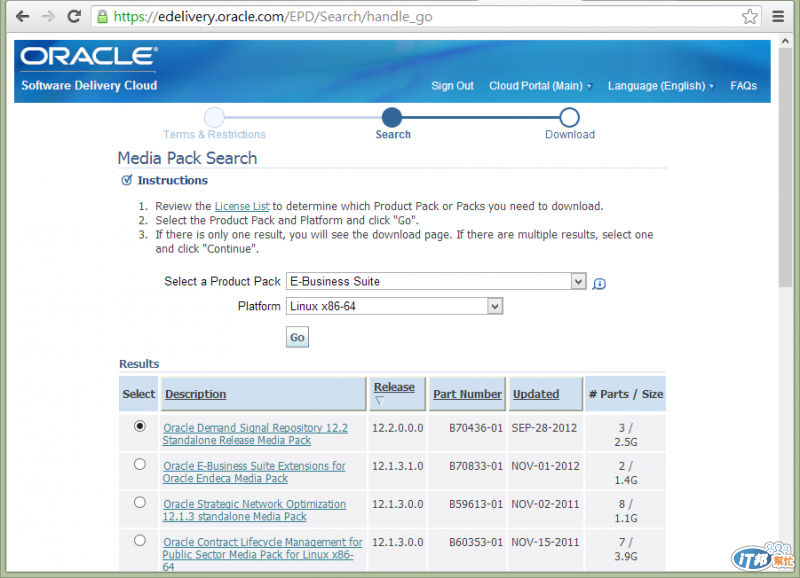This screenshot has width=800, height=578.
Task: Click the browser address bar URL
Action: click(272, 17)
